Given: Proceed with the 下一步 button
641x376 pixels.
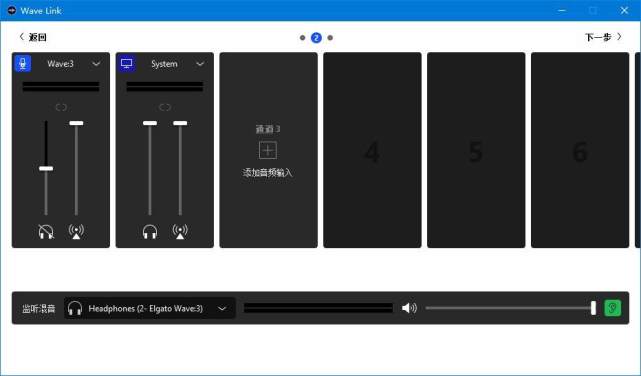Looking at the screenshot, I should 603,37.
